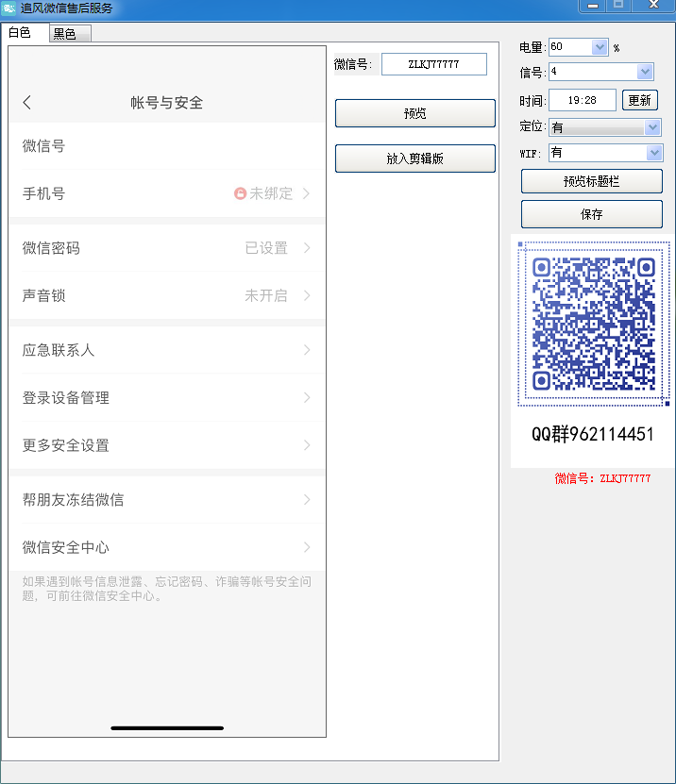Open the chevron in the 声音锁 row

307,295
